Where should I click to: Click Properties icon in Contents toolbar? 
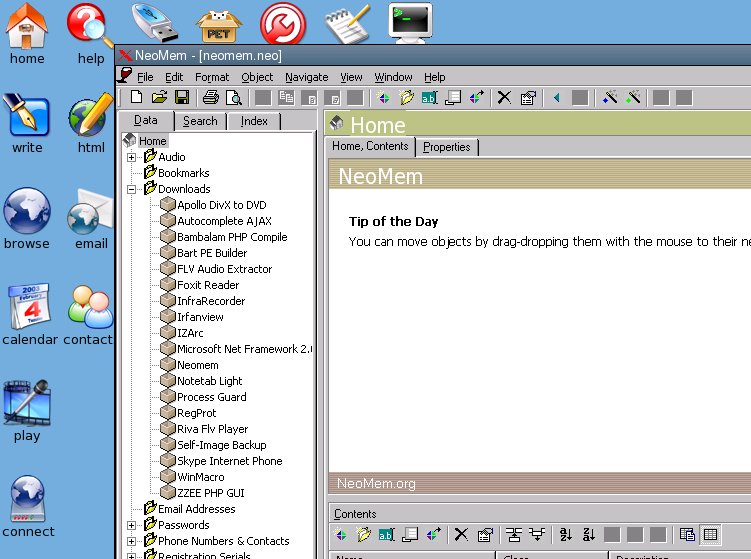point(485,535)
